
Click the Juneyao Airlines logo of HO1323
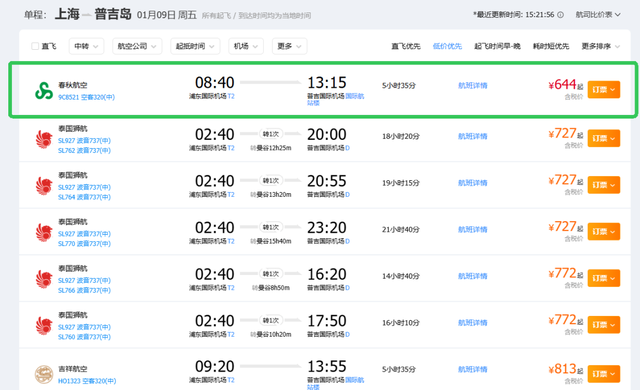tap(44, 374)
